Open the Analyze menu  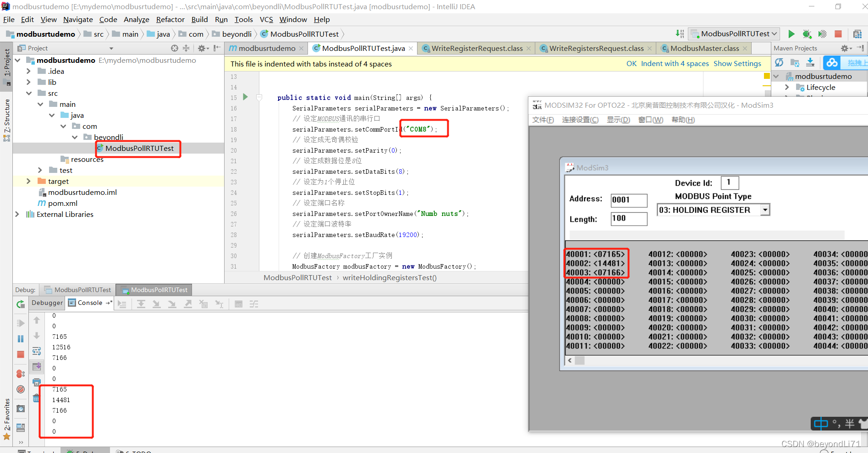[x=137, y=19]
